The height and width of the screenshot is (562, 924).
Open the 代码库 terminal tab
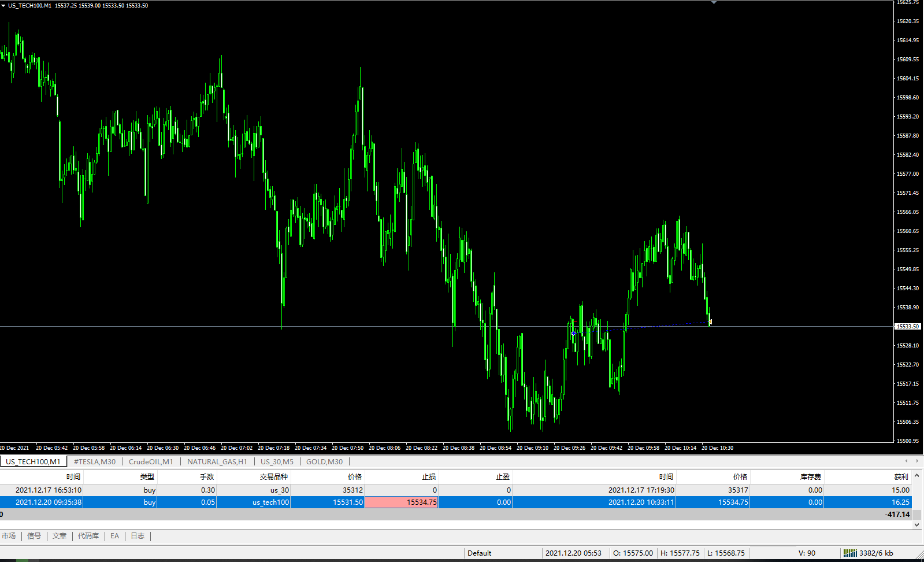click(88, 536)
